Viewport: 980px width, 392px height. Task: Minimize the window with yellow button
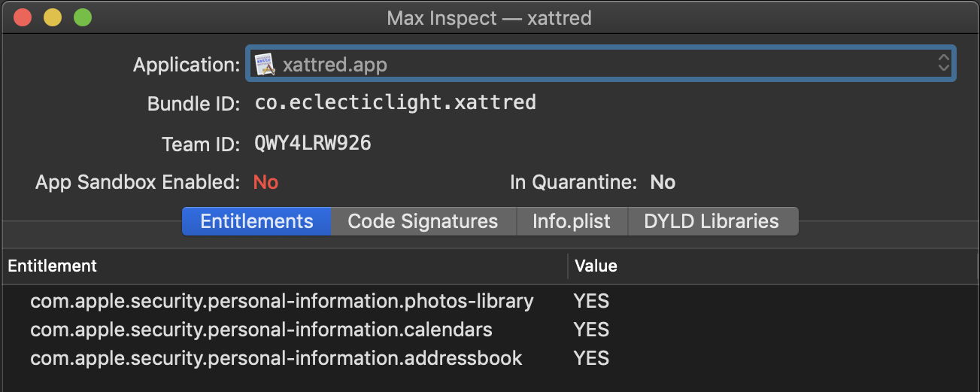click(x=53, y=17)
